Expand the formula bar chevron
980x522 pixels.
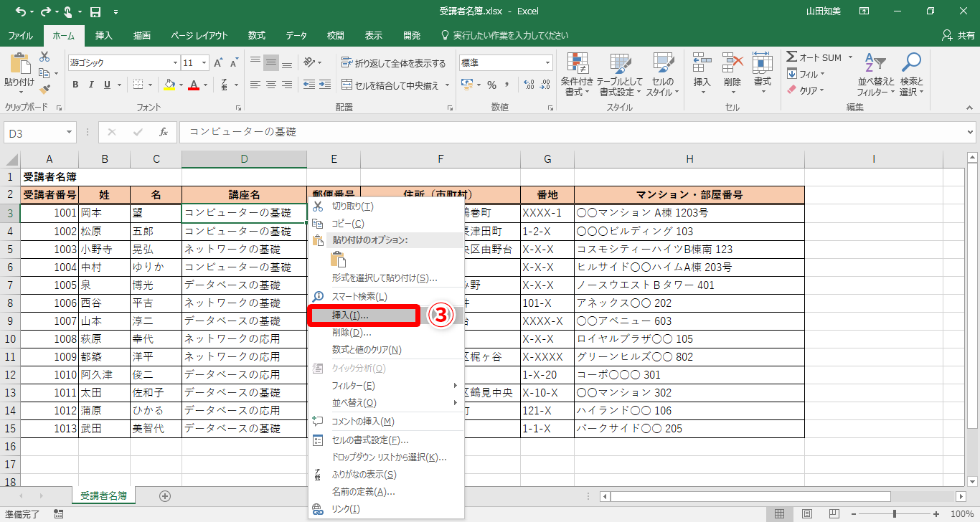[971, 132]
